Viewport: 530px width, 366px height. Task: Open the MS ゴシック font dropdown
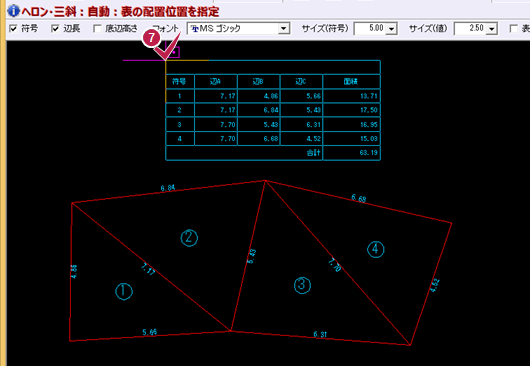point(284,29)
